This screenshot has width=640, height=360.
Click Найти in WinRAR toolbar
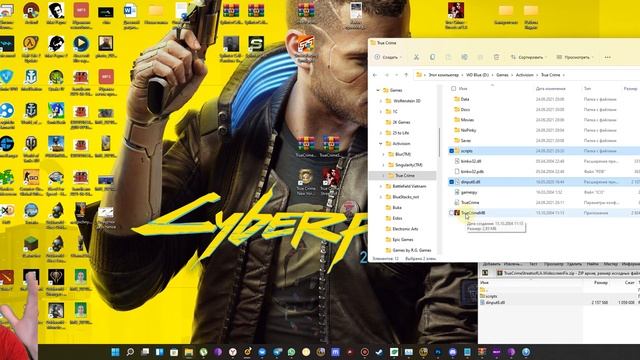click(x=592, y=264)
